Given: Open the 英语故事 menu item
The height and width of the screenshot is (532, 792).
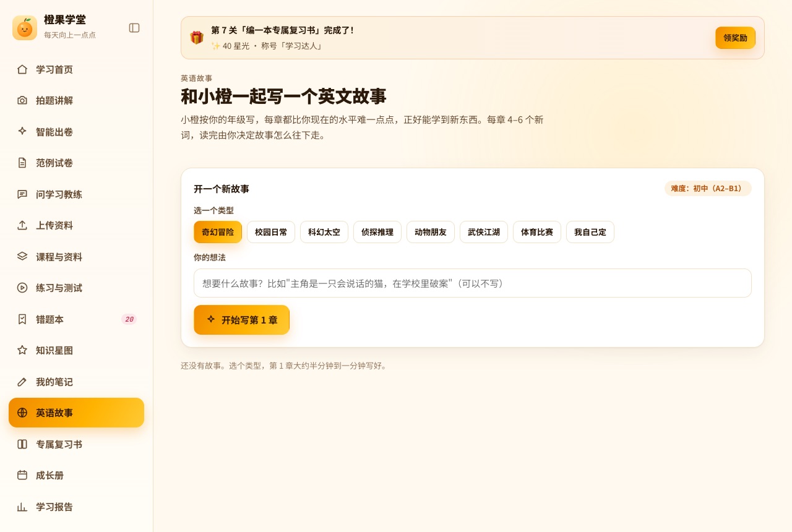Looking at the screenshot, I should click(x=76, y=413).
